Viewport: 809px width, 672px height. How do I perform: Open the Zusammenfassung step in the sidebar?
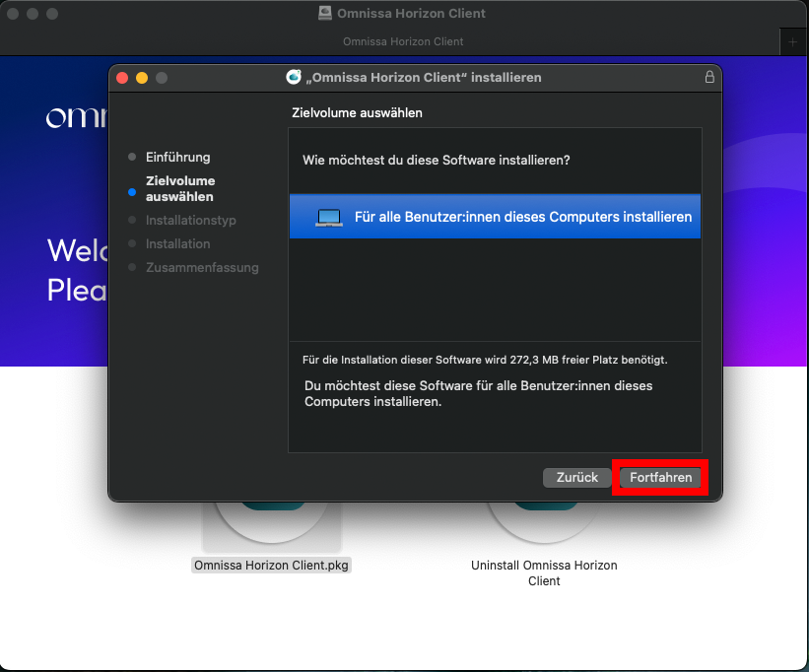203,267
